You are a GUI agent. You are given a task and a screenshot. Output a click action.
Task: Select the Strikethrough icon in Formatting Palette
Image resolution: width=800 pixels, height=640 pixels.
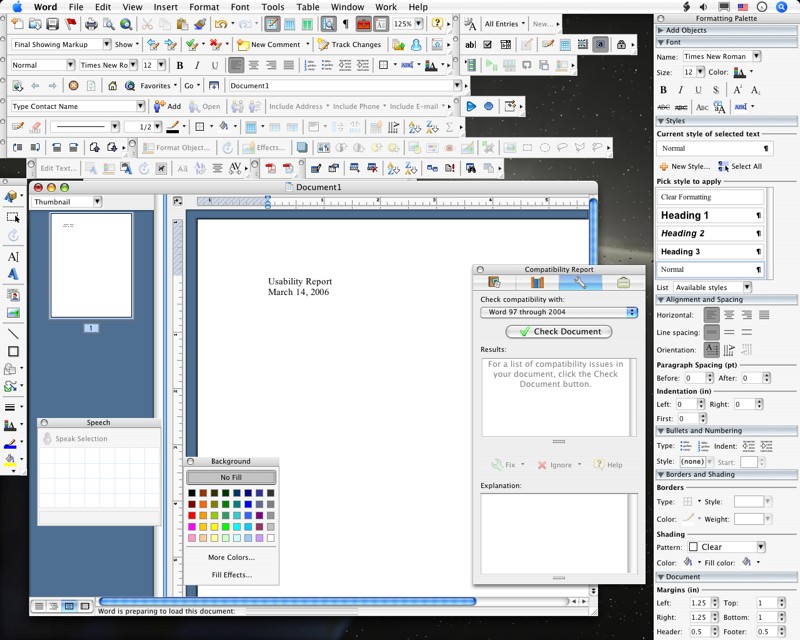[717, 89]
